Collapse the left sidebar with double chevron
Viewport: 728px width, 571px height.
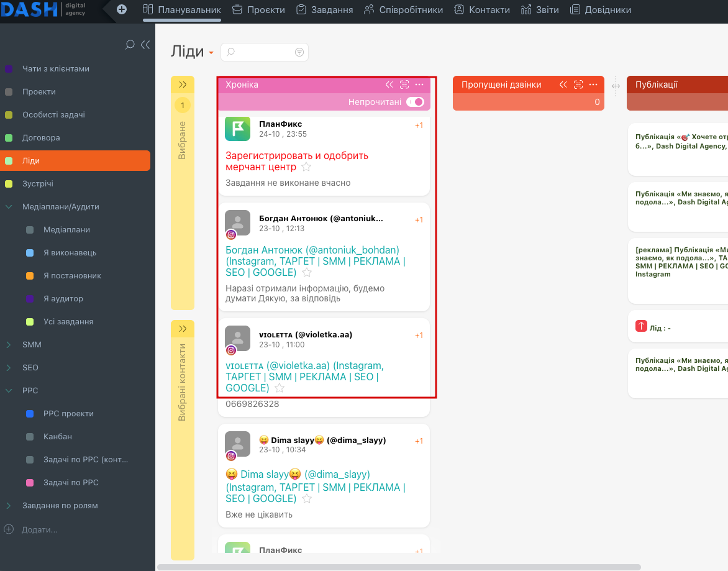pos(145,45)
